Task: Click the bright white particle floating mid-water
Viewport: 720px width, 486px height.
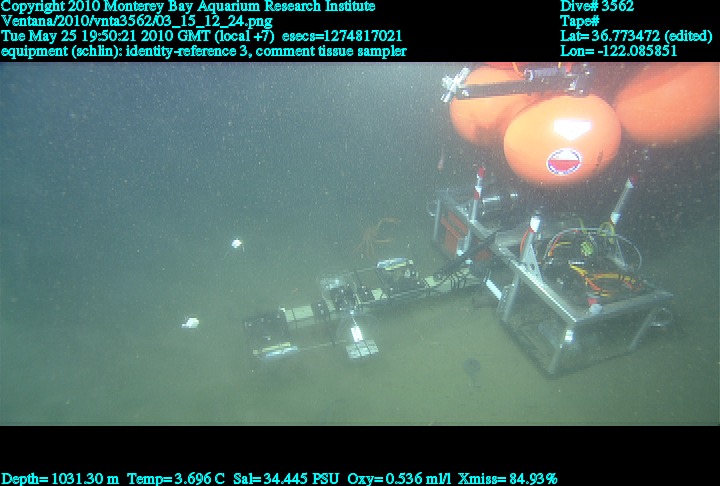Action: (x=237, y=243)
